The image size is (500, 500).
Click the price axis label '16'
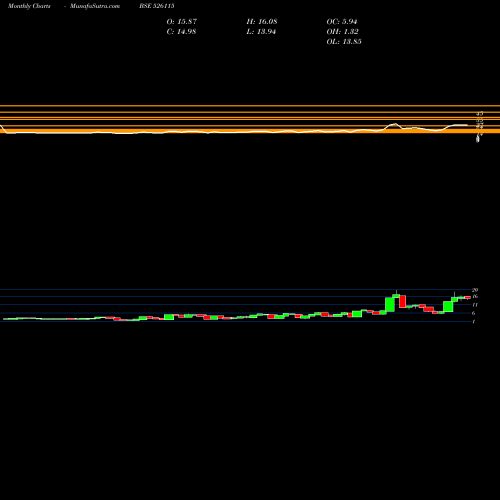click(x=475, y=296)
